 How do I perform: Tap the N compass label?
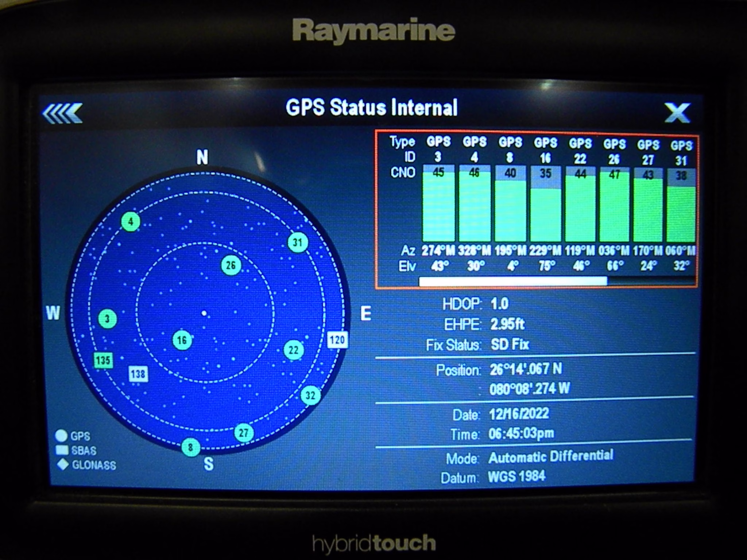[x=203, y=157]
